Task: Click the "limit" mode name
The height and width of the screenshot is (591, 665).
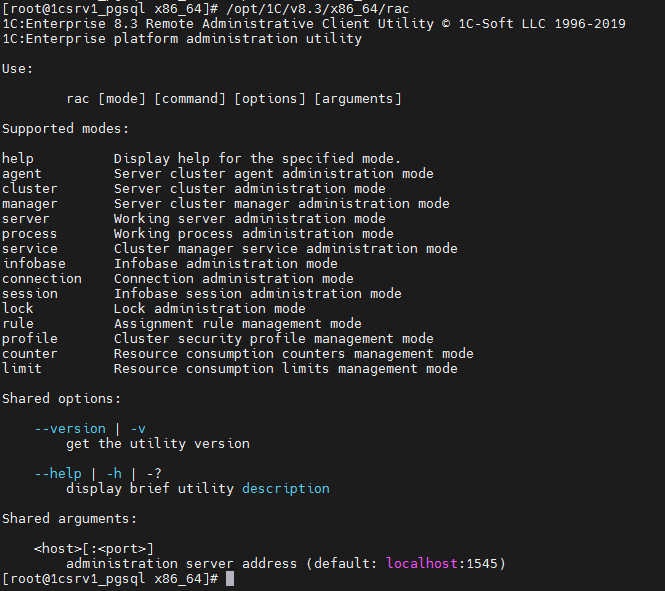Action: tap(22, 369)
